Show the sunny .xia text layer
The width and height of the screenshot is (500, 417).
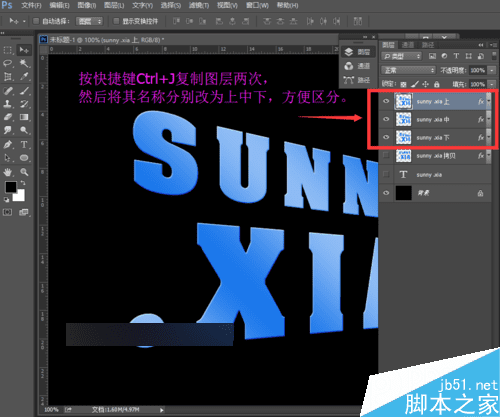386,174
